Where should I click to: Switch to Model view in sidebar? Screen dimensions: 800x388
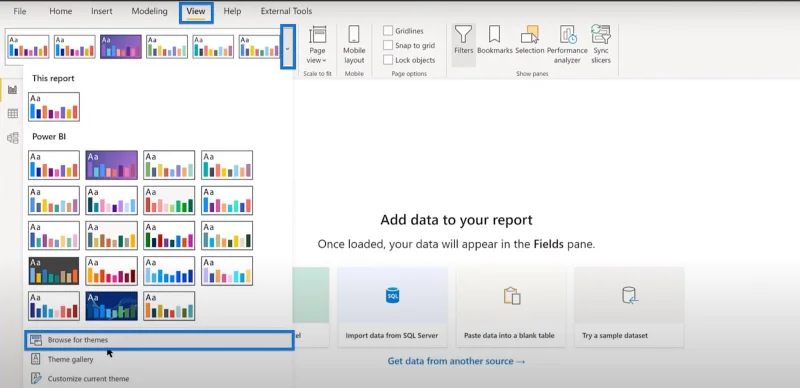(x=13, y=137)
